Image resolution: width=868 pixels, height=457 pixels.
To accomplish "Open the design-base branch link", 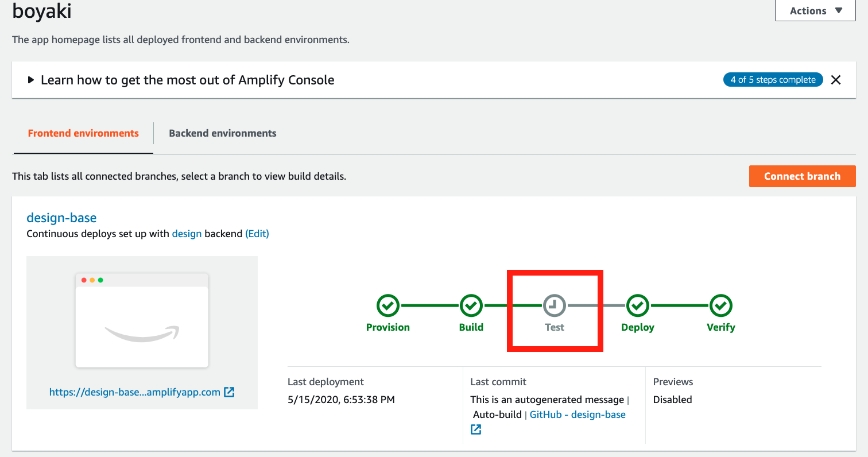I will 61,218.
